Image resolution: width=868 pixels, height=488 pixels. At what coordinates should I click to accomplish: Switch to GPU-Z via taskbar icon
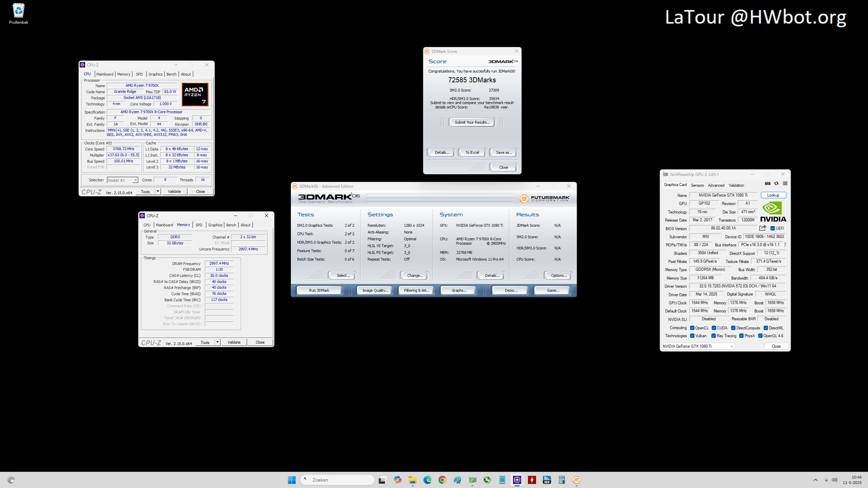472,480
